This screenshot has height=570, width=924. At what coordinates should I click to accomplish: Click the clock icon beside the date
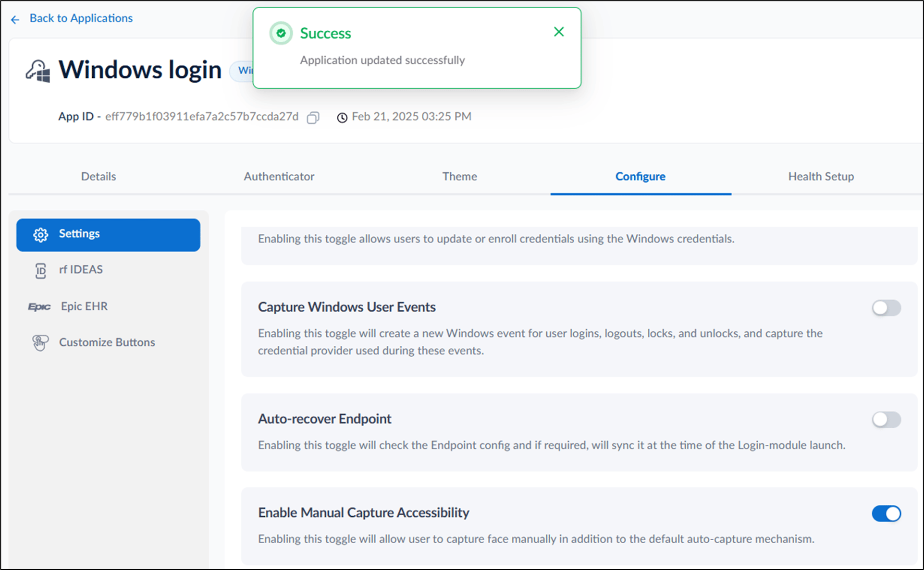tap(342, 118)
